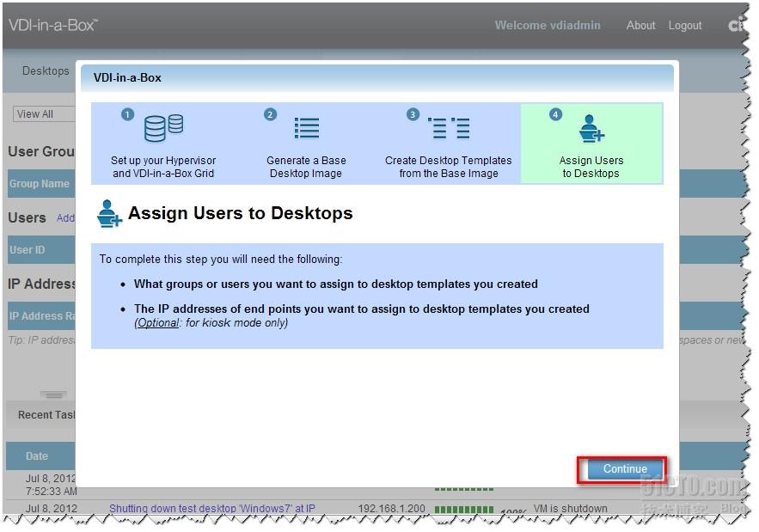This screenshot has width=759, height=532.
Task: Select step 2 list base image icon
Action: [307, 128]
